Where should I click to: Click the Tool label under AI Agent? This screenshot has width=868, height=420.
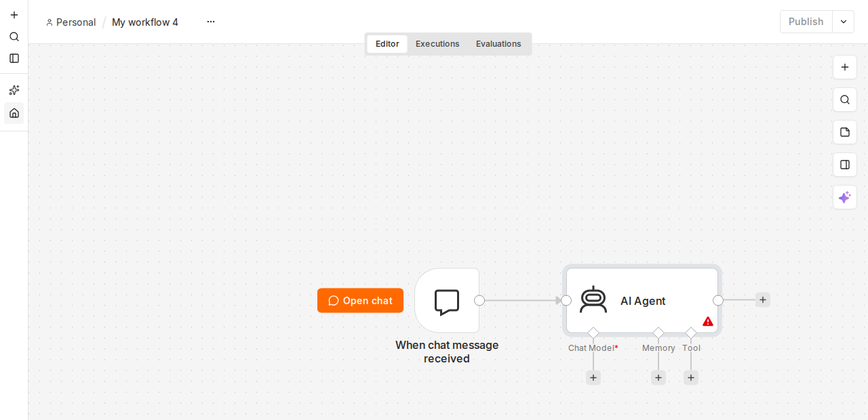(691, 348)
